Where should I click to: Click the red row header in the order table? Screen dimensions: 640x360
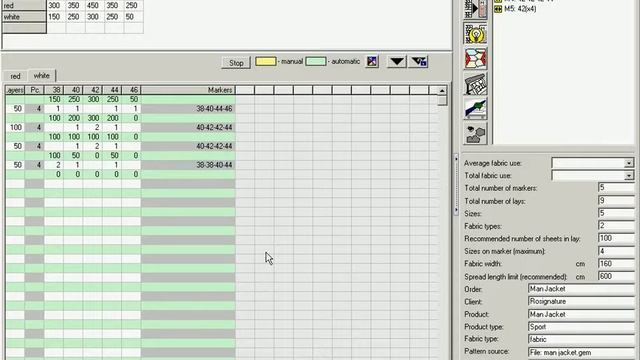click(24, 6)
